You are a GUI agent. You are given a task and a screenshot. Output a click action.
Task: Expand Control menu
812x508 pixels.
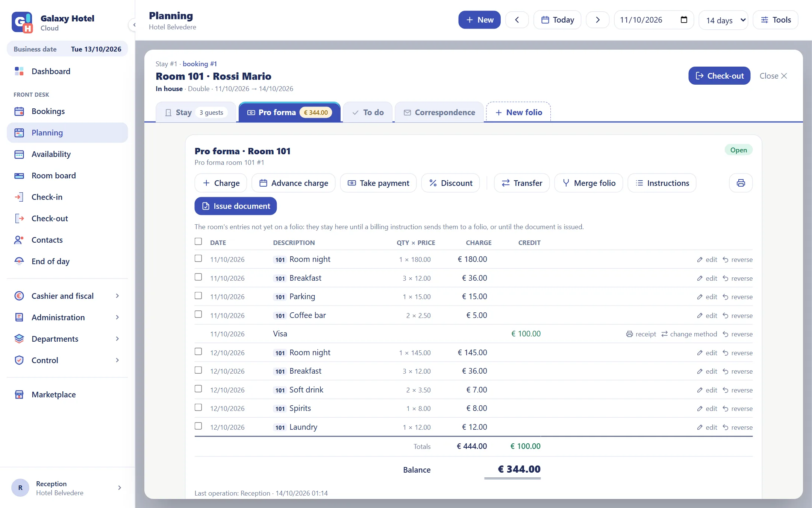67,360
